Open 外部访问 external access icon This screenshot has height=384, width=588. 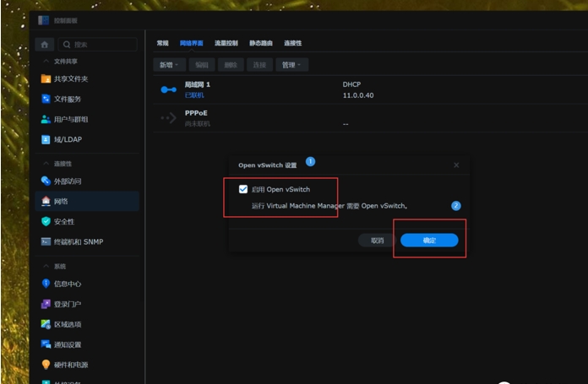46,181
